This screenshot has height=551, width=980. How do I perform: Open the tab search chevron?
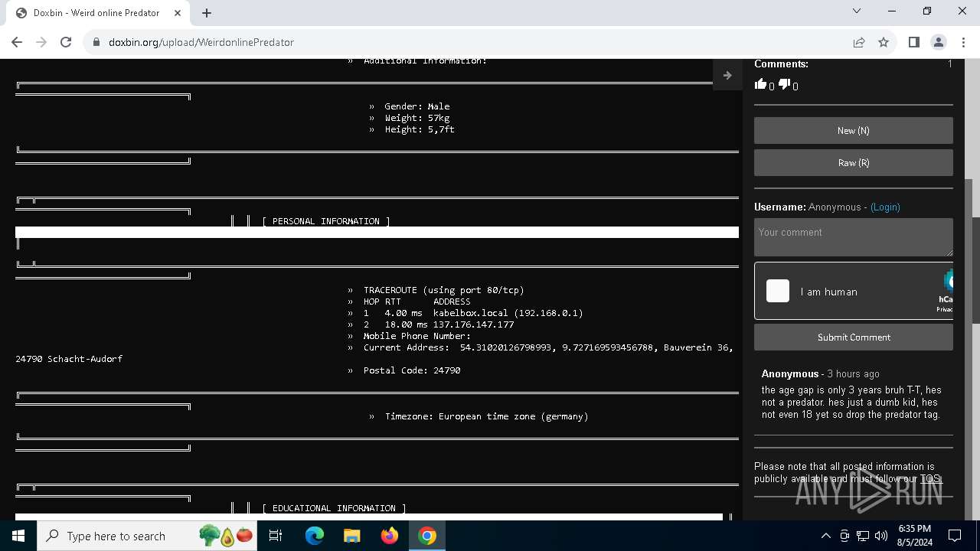(x=857, y=11)
